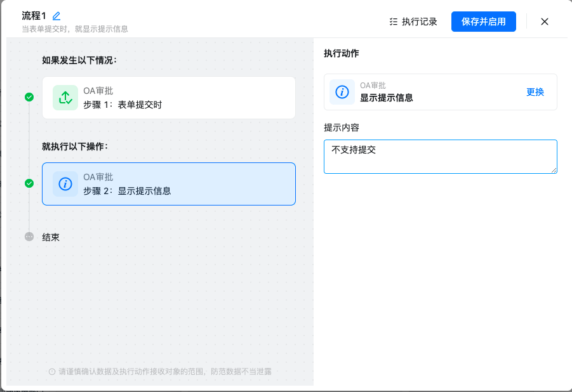Click the 流程1 title text
This screenshot has height=392, width=572.
pos(34,16)
